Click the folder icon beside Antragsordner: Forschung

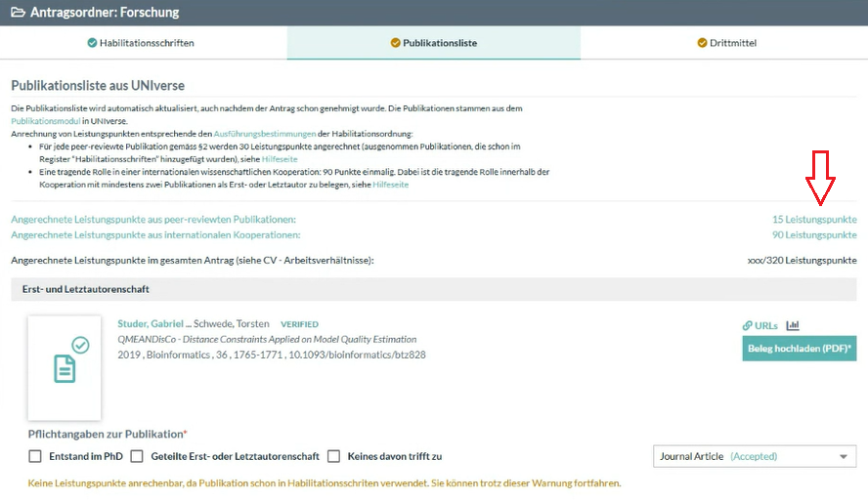click(x=18, y=13)
